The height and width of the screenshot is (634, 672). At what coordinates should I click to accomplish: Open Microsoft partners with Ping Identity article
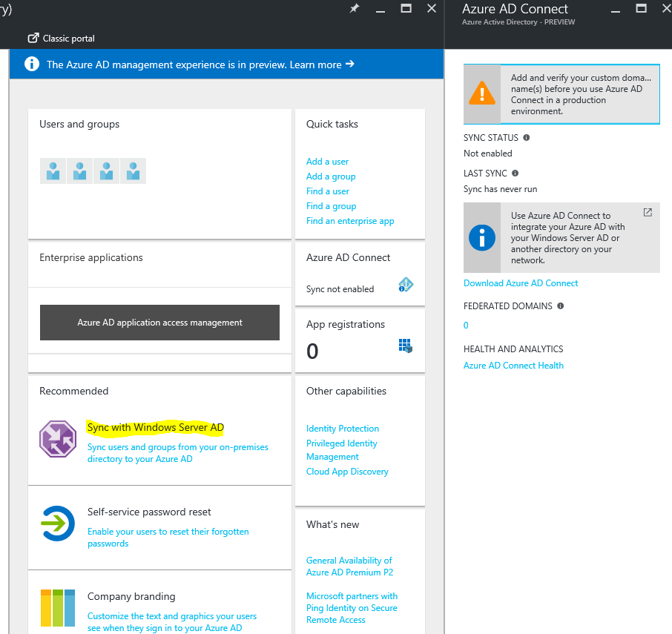[x=352, y=608]
